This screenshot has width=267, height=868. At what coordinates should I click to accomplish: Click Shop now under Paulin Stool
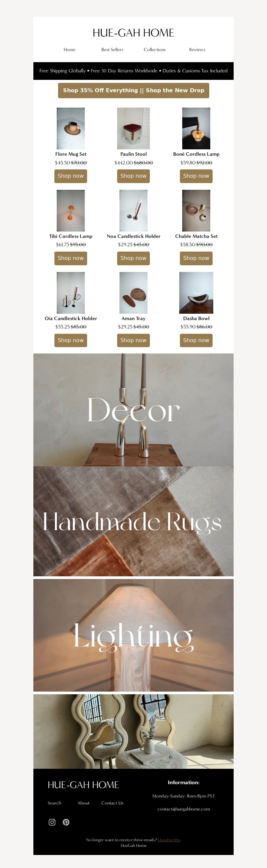(133, 176)
